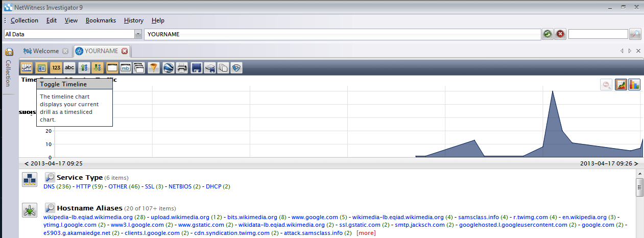Close the Welcome tab
This screenshot has width=644, height=238.
point(65,51)
